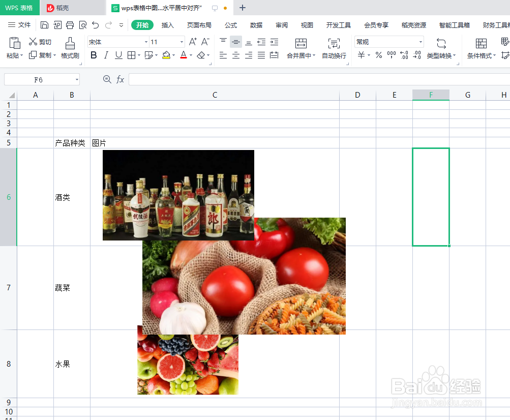510x420 pixels.
Task: Open the 文件 File menu
Action: [19, 25]
